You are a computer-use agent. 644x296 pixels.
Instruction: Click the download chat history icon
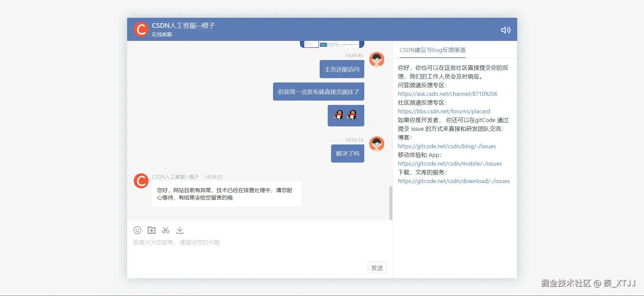click(180, 230)
